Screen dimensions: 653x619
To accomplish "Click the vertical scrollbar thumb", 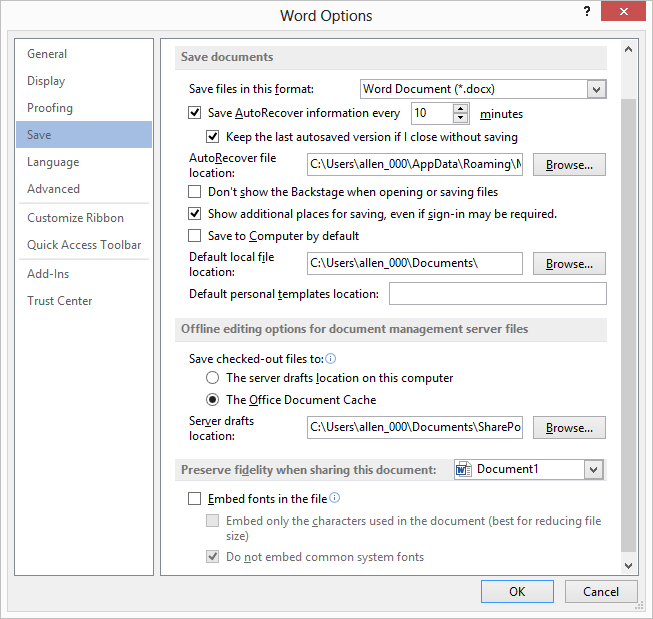I will pyautogui.click(x=628, y=325).
